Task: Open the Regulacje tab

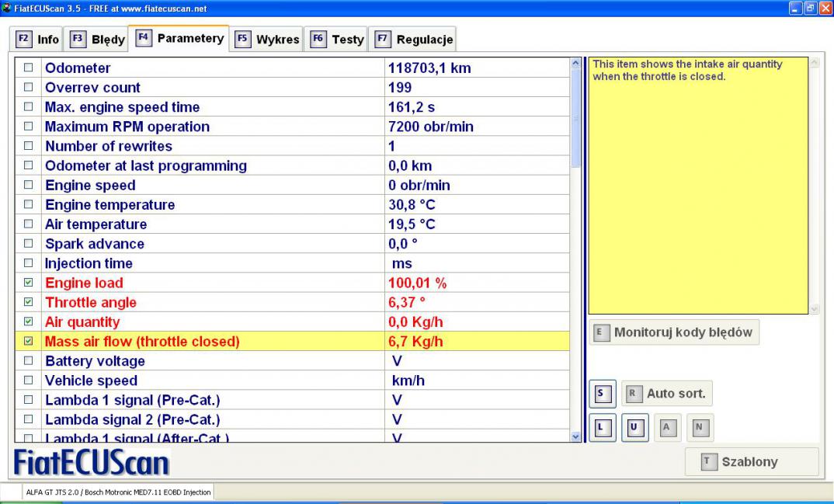Action: 414,39
